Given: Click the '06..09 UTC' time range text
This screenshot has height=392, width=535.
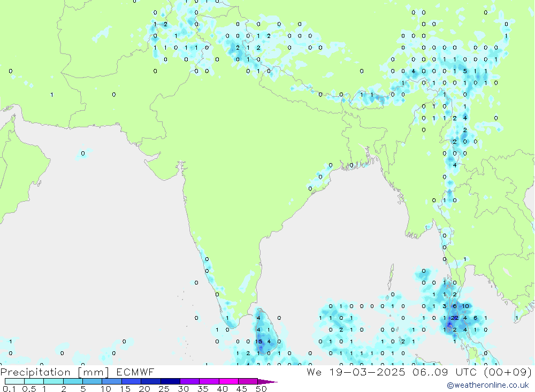Looking at the screenshot, I should pyautogui.click(x=444, y=372).
